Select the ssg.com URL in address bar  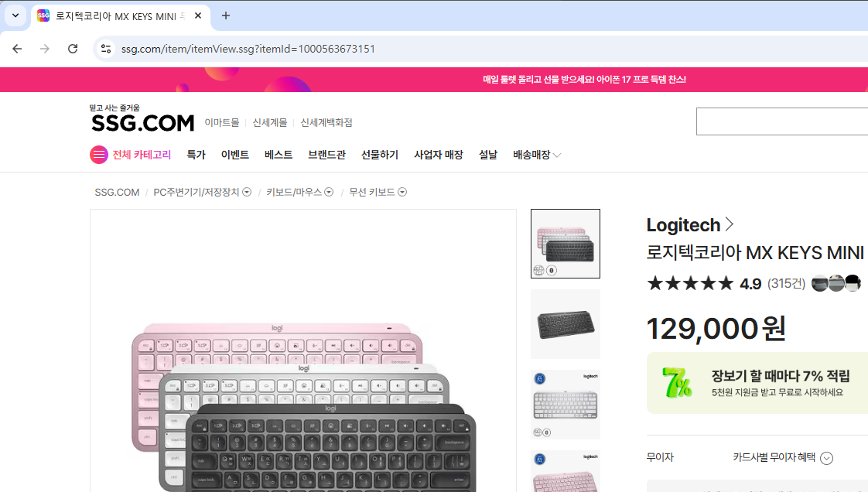pyautogui.click(x=248, y=49)
